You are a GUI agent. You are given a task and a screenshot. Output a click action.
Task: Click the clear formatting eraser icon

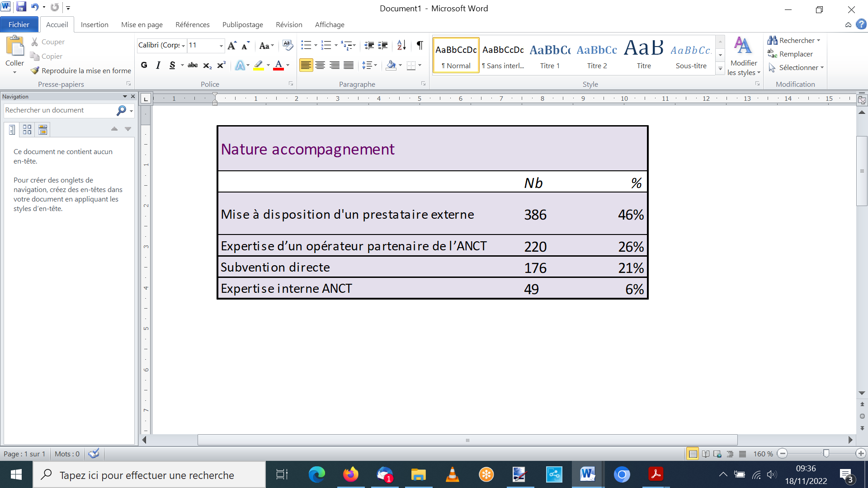[x=288, y=45]
